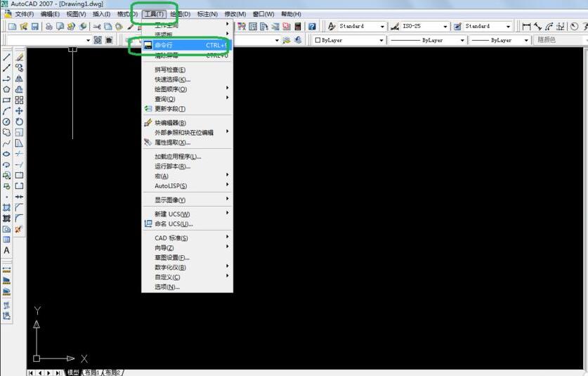Click the Offset modify tool
This screenshot has width=588, height=376.
tap(19, 89)
